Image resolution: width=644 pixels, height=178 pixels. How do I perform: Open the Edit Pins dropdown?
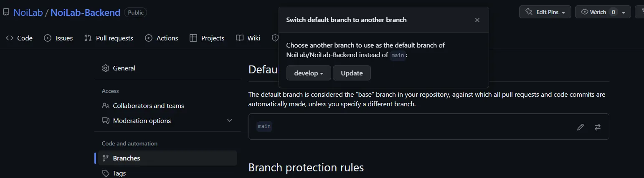tap(545, 12)
